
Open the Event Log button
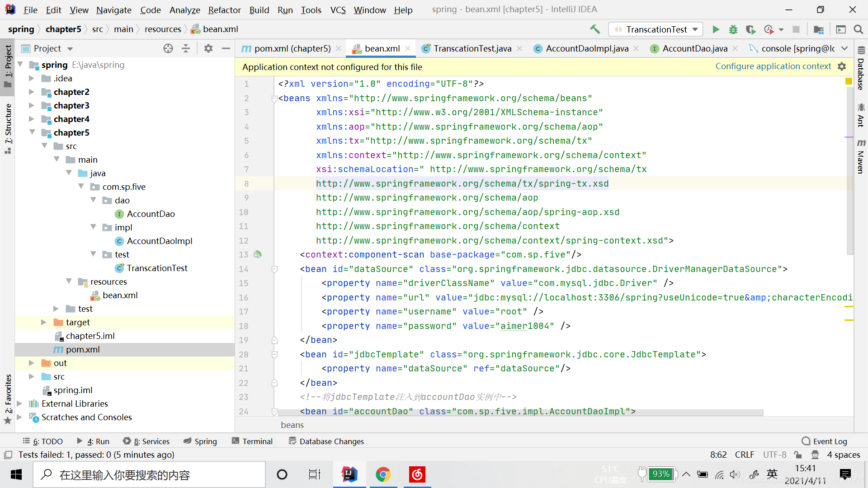click(x=824, y=441)
